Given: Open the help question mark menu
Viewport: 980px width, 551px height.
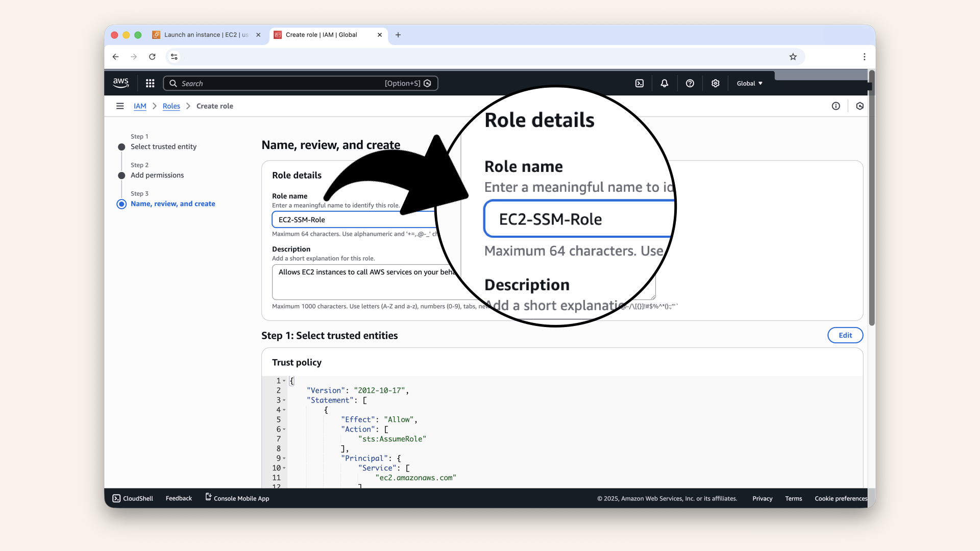Looking at the screenshot, I should point(690,83).
